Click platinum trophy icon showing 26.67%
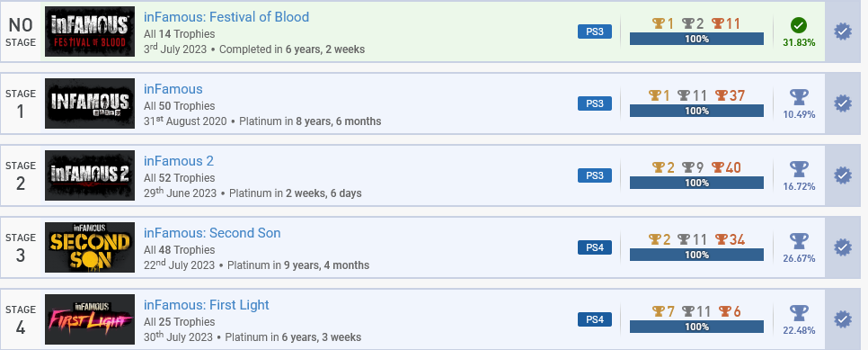868x350 pixels. point(799,241)
